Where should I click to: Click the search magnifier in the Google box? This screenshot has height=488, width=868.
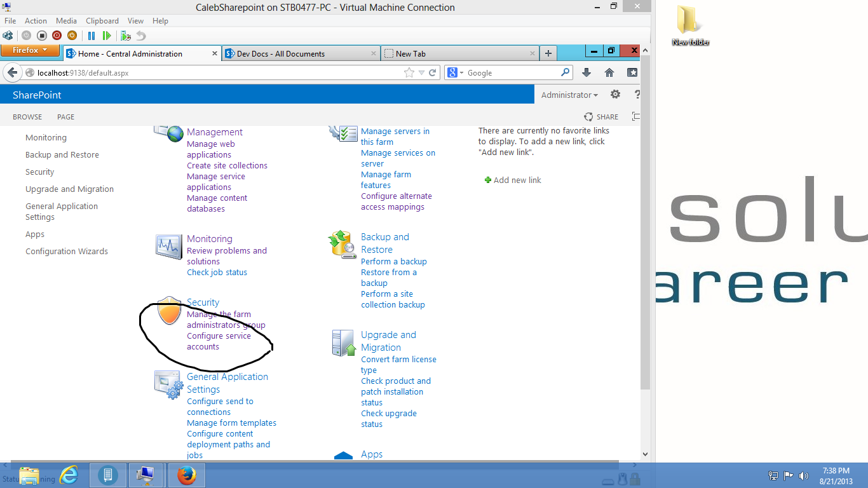coord(565,72)
